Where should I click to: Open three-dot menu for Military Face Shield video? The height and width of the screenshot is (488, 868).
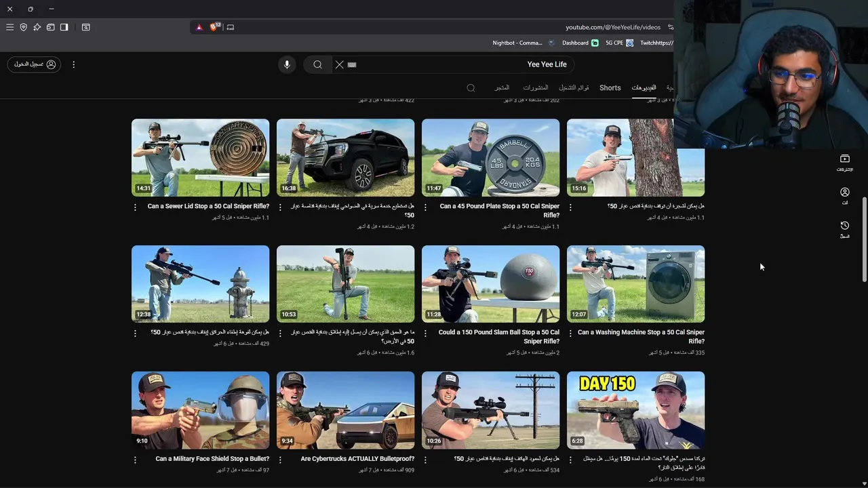tap(135, 460)
